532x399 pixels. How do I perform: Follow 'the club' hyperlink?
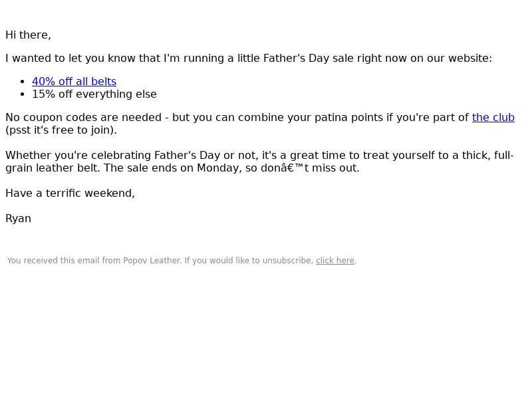(x=493, y=118)
